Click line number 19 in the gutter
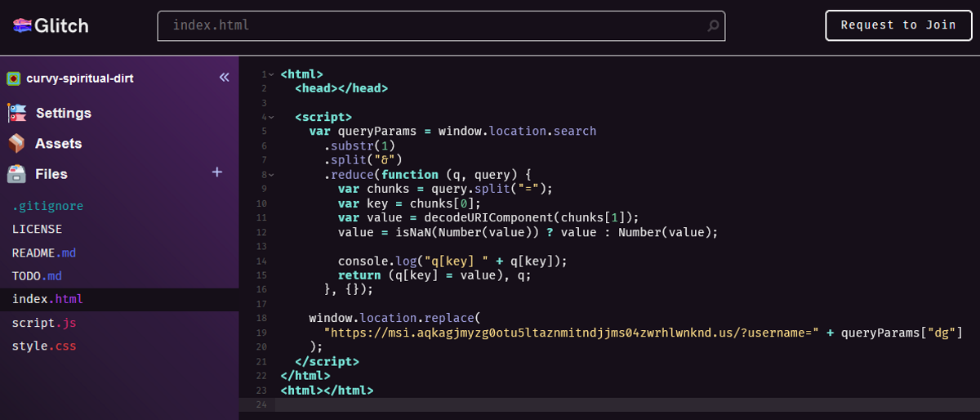 click(x=261, y=332)
